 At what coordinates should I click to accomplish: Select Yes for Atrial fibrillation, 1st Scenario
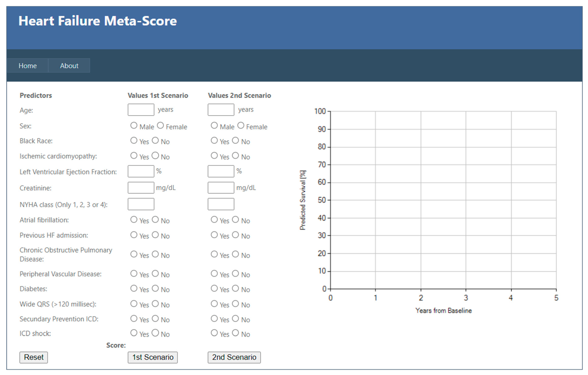pos(134,220)
